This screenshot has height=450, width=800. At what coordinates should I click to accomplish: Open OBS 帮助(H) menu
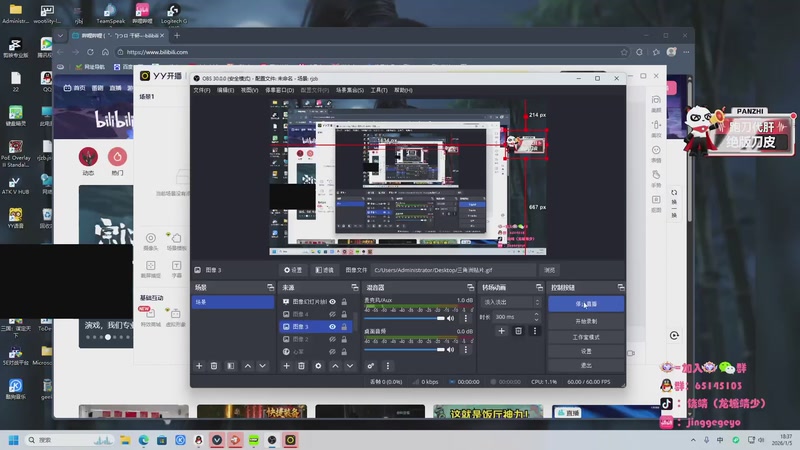(403, 90)
